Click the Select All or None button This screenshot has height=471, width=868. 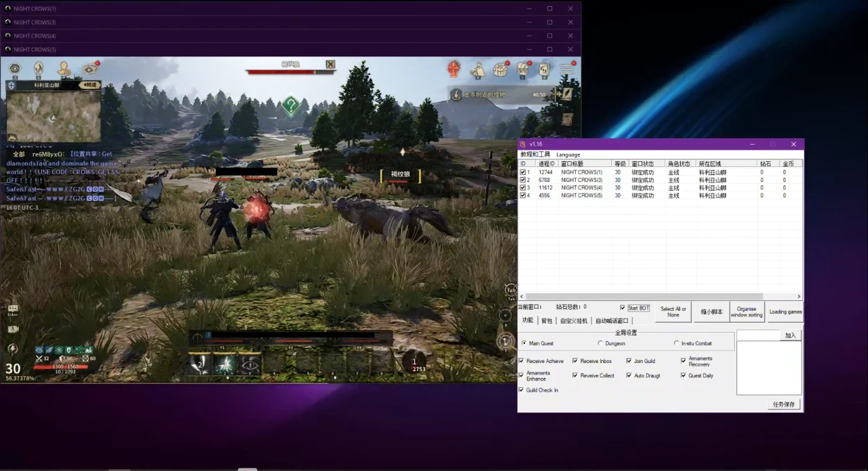[x=673, y=312]
